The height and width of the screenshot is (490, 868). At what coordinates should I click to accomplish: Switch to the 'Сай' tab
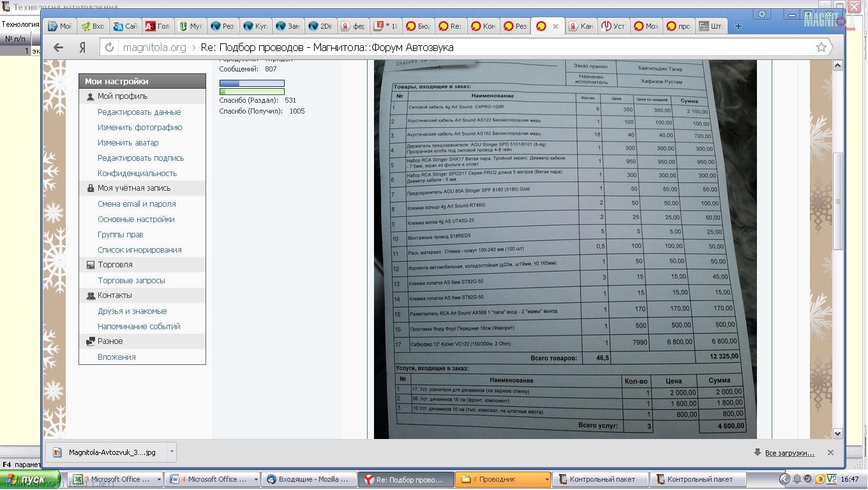coord(125,26)
